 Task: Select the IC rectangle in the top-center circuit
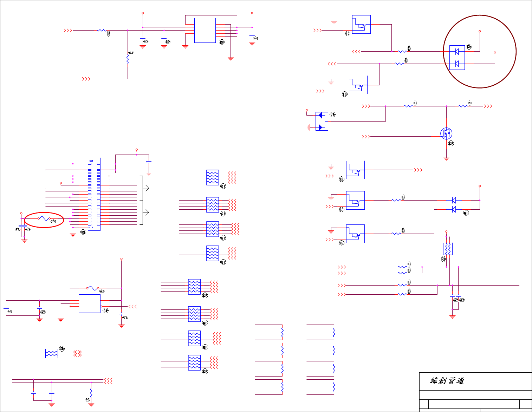[x=205, y=30]
